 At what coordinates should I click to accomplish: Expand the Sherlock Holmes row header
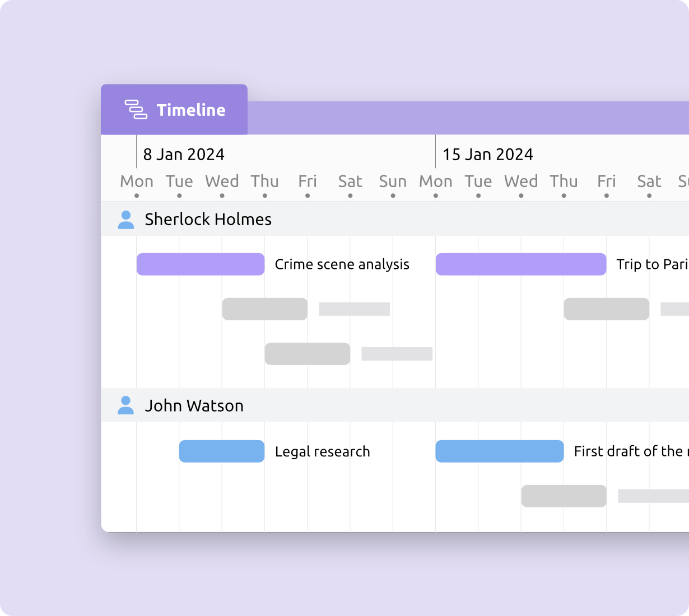click(208, 220)
